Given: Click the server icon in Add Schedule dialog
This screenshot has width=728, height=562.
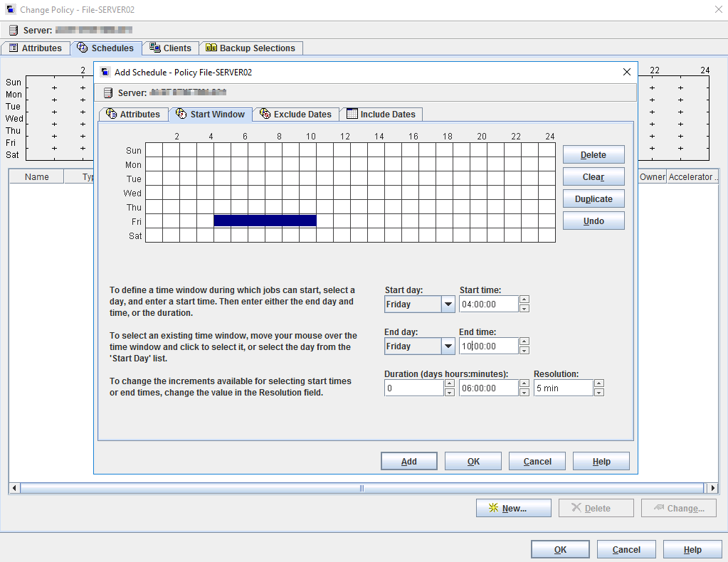Looking at the screenshot, I should click(x=108, y=93).
